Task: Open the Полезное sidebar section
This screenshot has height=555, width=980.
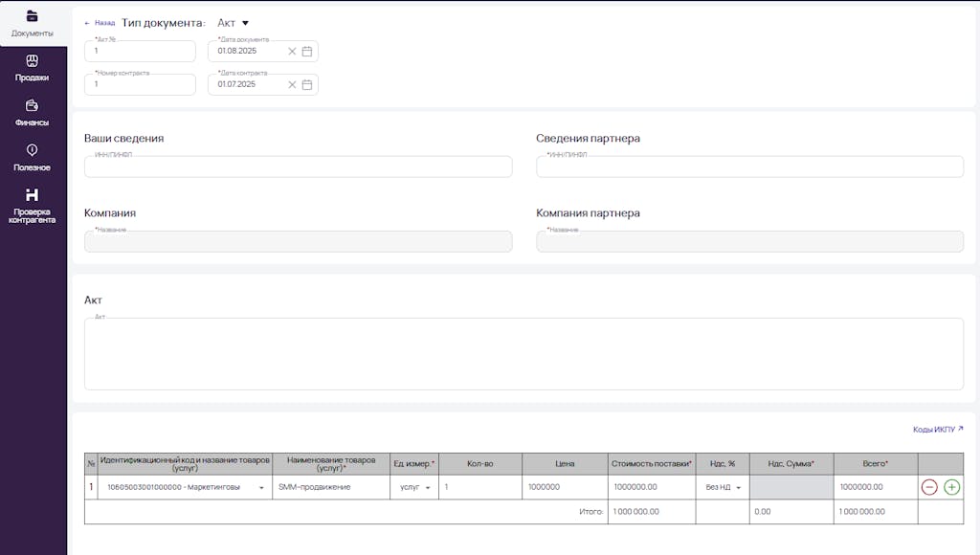Action: [x=32, y=158]
